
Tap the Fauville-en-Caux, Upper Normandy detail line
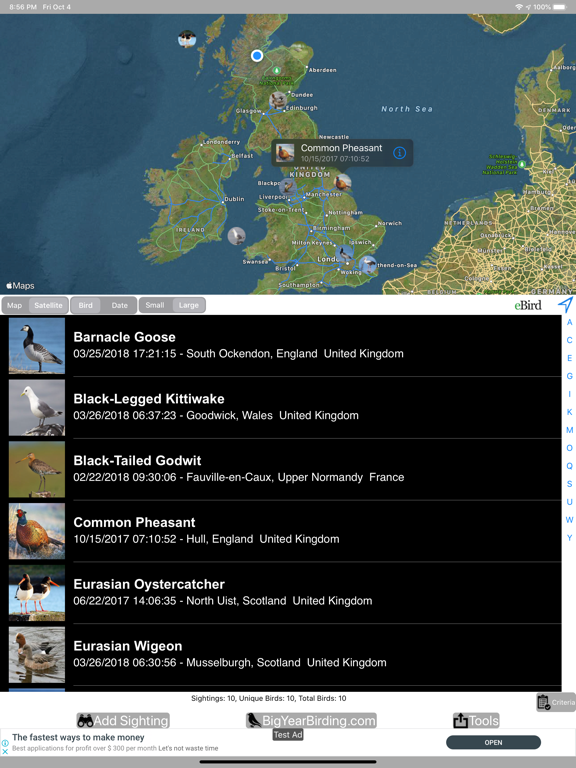click(x=239, y=477)
